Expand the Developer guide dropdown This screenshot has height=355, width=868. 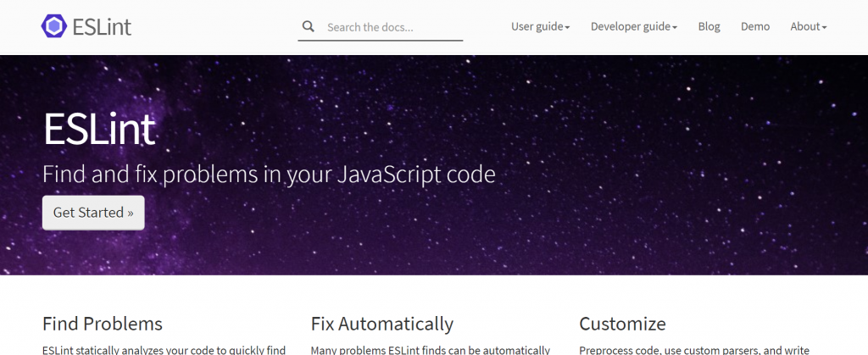(x=631, y=26)
